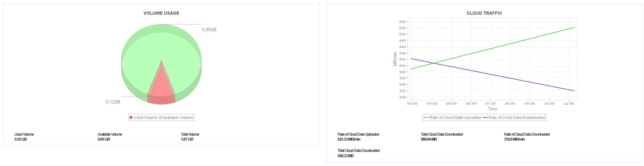This screenshot has height=166, width=644.
Task: Click legend entry Rate of Cloud Data Downloaded
Action: (x=517, y=118)
